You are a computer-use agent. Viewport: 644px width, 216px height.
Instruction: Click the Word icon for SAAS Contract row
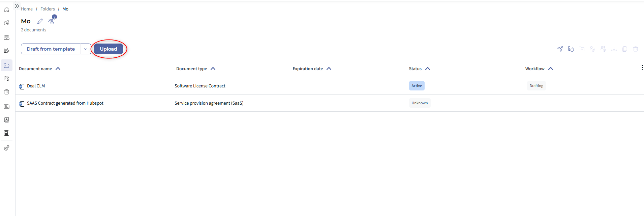pyautogui.click(x=22, y=104)
